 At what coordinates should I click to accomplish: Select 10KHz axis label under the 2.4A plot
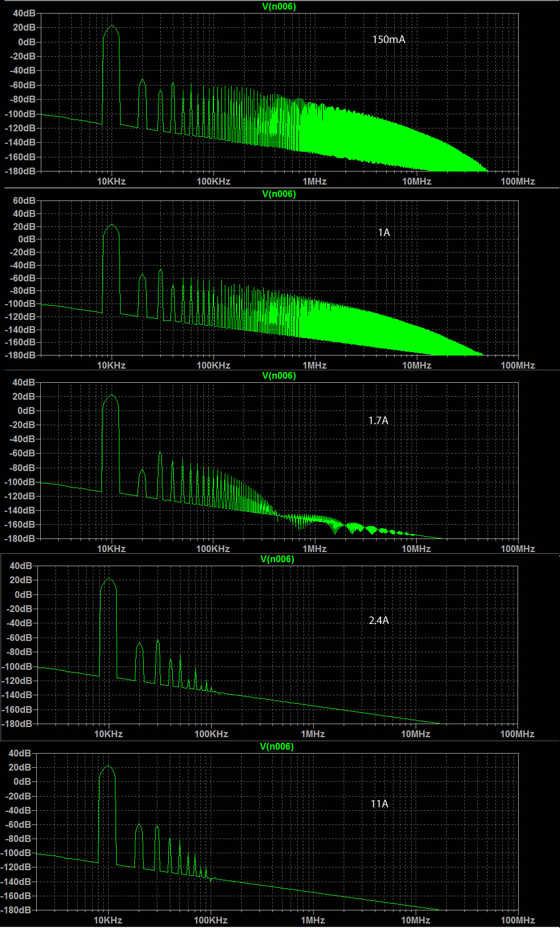pyautogui.click(x=108, y=734)
